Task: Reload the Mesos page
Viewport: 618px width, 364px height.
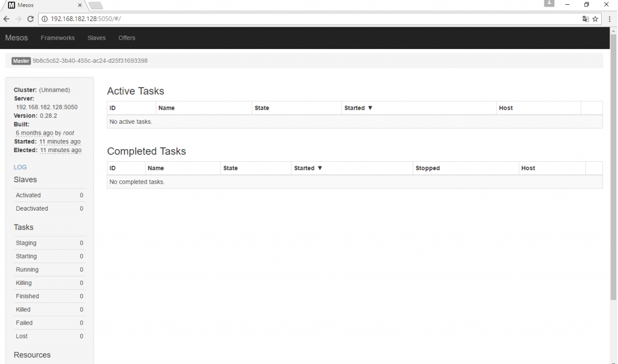Action: [x=30, y=19]
